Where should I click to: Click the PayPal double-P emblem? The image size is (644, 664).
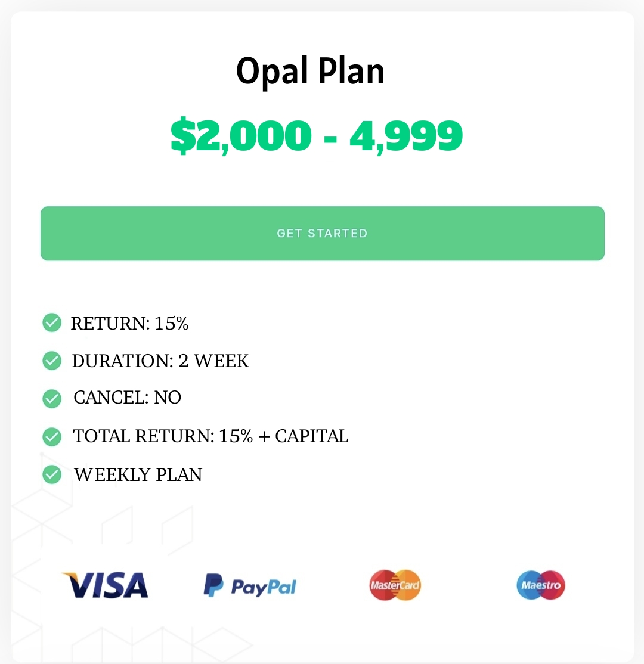tap(213, 585)
